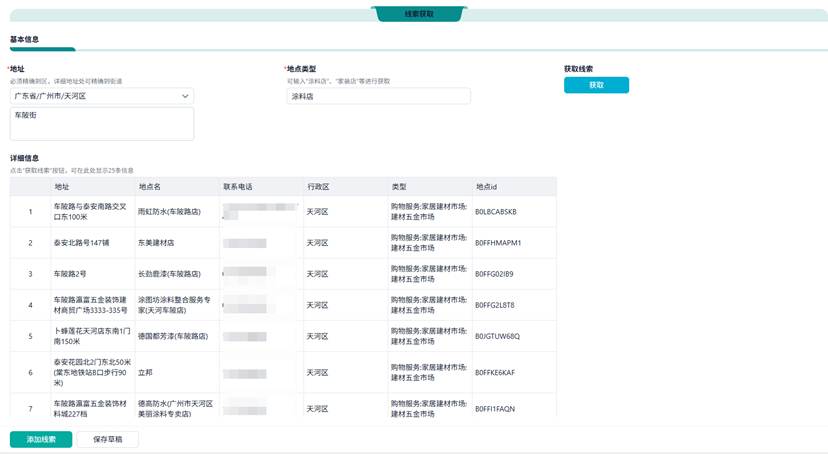Select place name 立邦
Image resolution: width=828 pixels, height=454 pixels.
point(145,373)
